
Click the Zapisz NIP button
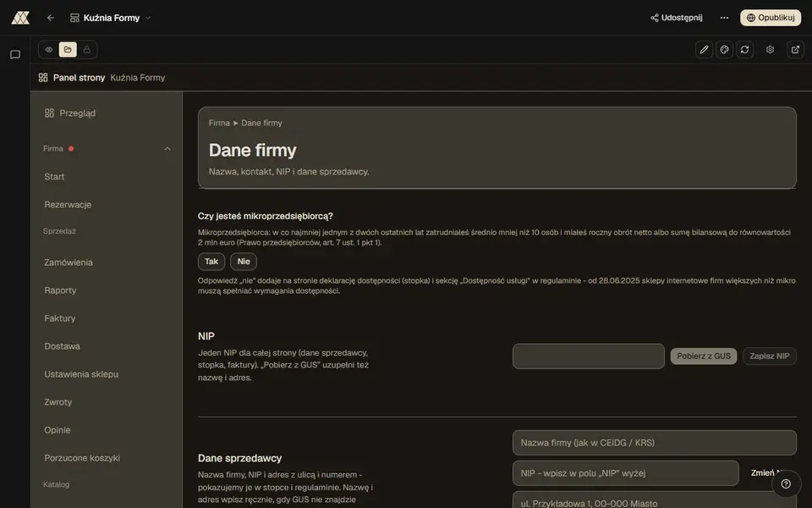coord(770,356)
